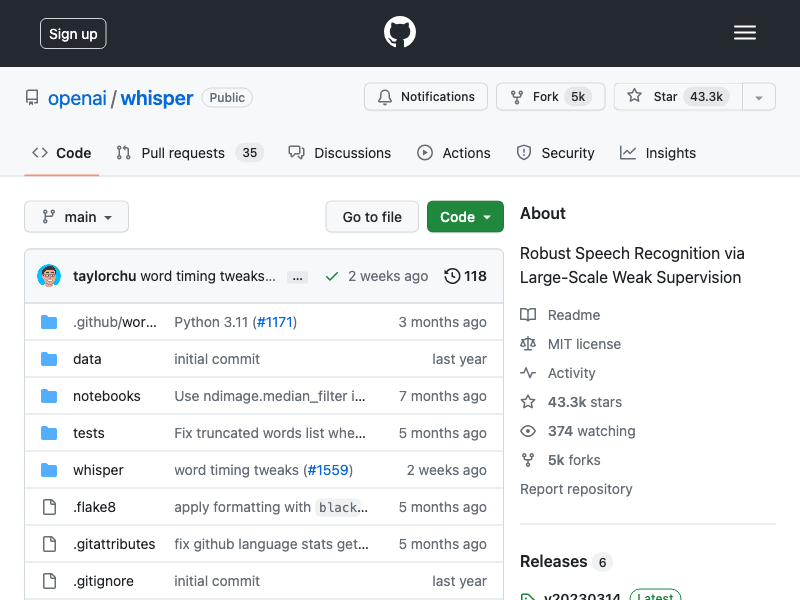Screen dimensions: 800x600
Task: Open the data folder
Action: pos(87,359)
